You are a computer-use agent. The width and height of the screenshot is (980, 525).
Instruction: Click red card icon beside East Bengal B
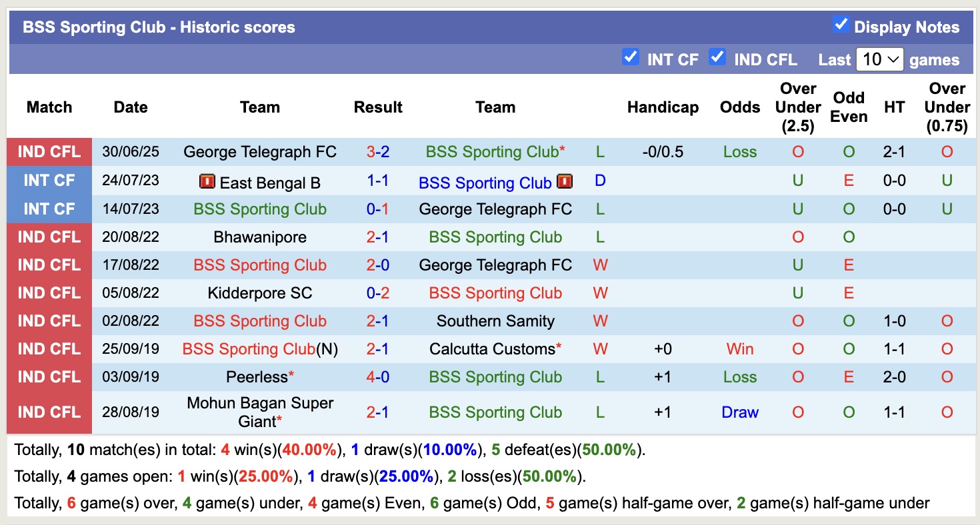tap(207, 182)
